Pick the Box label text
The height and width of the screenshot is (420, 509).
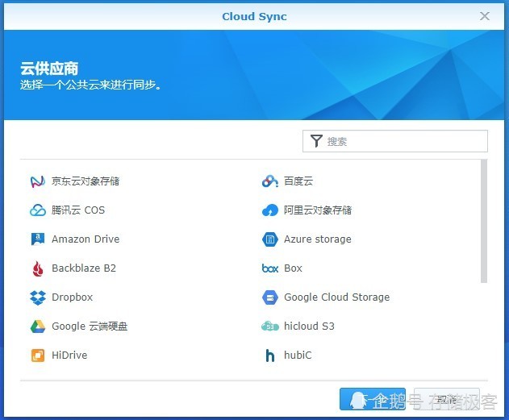click(x=293, y=268)
